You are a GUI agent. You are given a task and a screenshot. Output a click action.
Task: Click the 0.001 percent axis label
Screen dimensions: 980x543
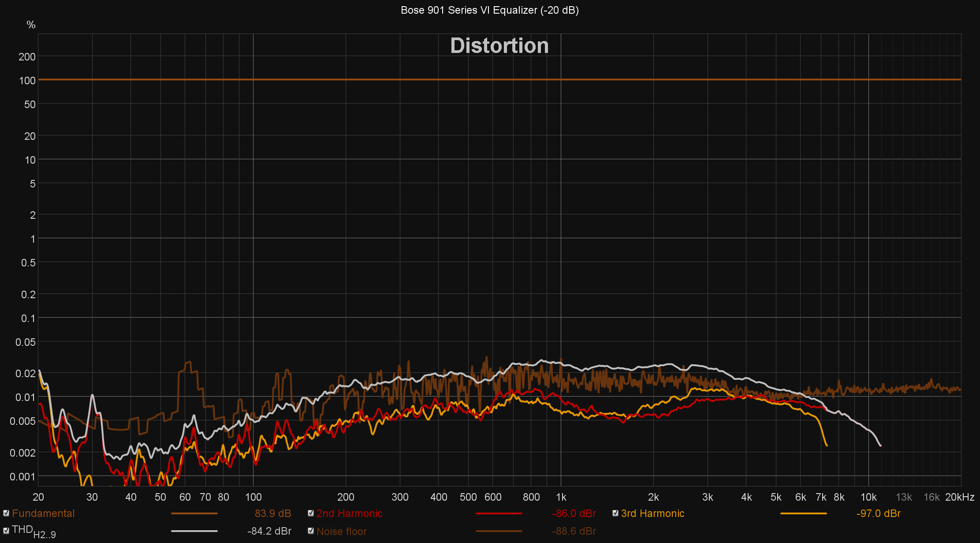pos(22,477)
